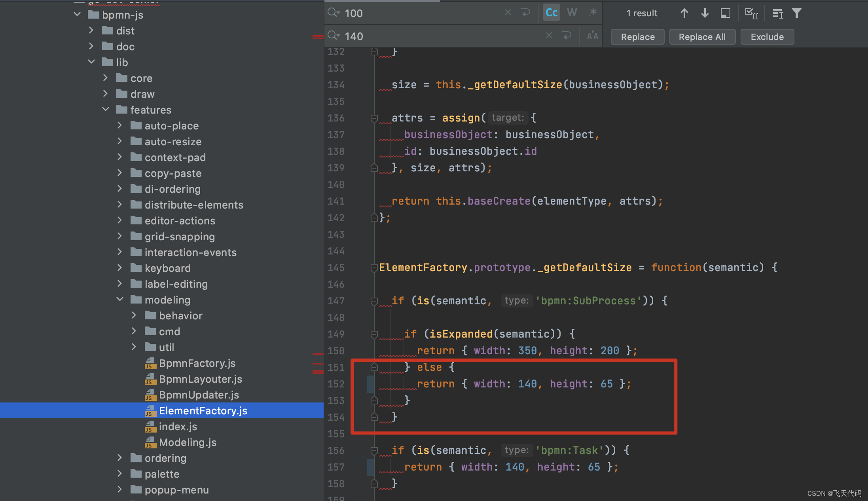868x501 pixels.
Task: Click the Exclude button
Action: 767,37
